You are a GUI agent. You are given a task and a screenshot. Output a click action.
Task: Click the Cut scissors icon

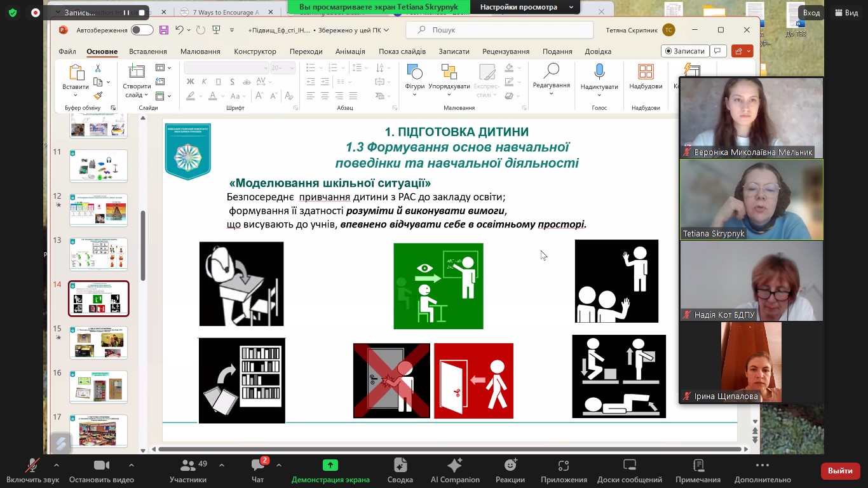click(x=98, y=68)
